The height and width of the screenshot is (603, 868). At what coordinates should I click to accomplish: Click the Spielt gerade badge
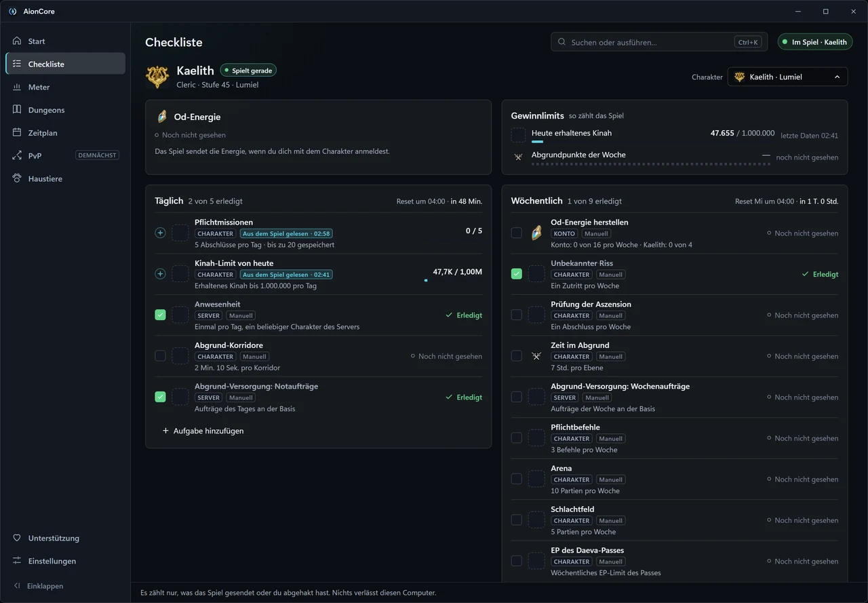(248, 71)
